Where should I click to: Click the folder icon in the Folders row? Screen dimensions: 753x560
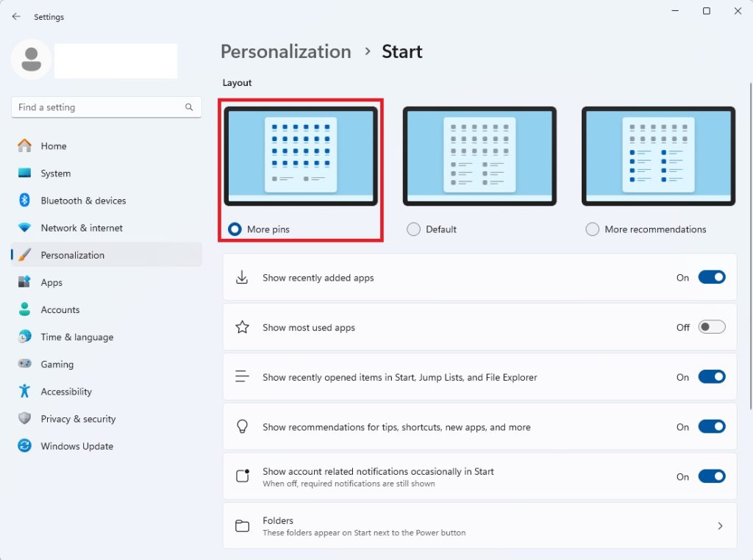pyautogui.click(x=242, y=525)
